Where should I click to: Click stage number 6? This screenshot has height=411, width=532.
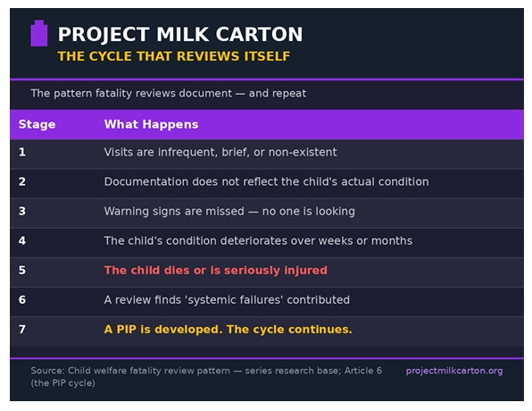(x=22, y=300)
